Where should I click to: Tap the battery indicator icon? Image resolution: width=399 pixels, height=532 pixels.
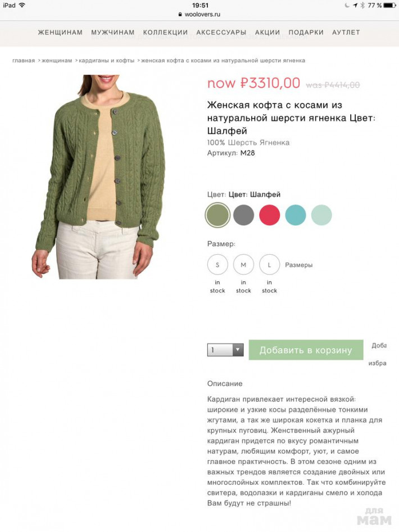click(390, 5)
